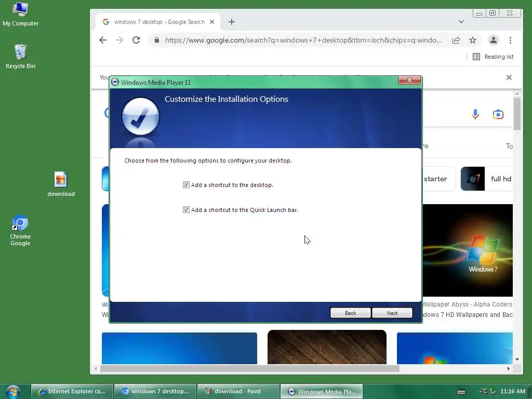Click the Windows Start orb

tap(12, 392)
